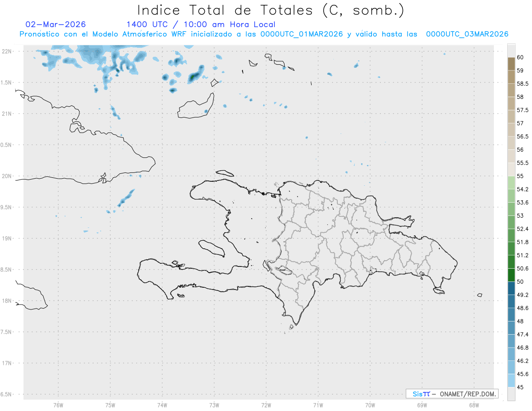Click the "Pronostico con el Modelo Atmosferico WRF" forecast line

pyautogui.click(x=264, y=34)
